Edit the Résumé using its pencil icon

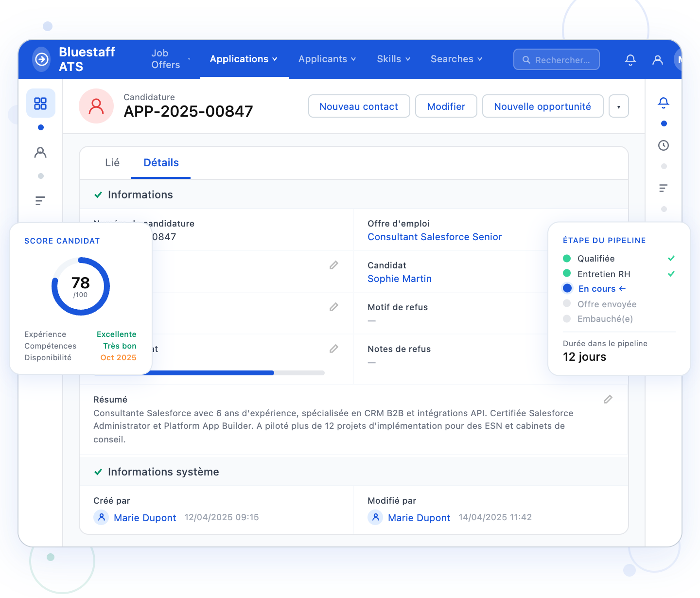pos(608,400)
